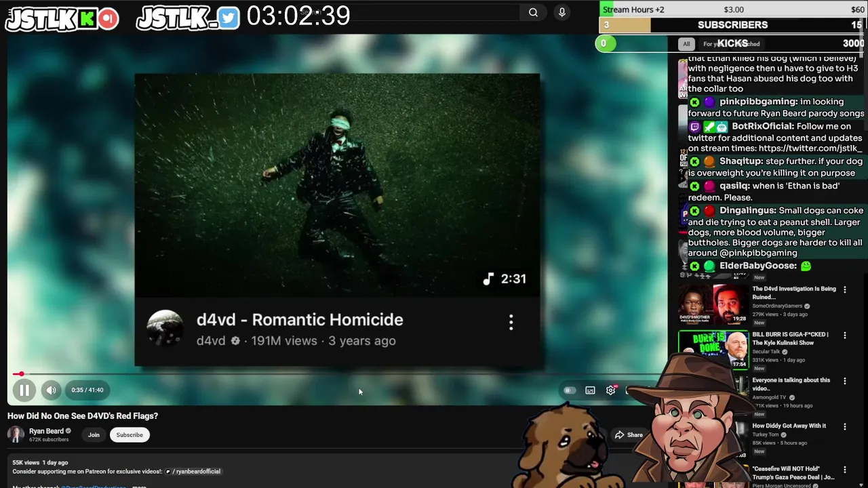Click the KICKS goal bar
Screen dimensions: 868x488
[x=732, y=43]
